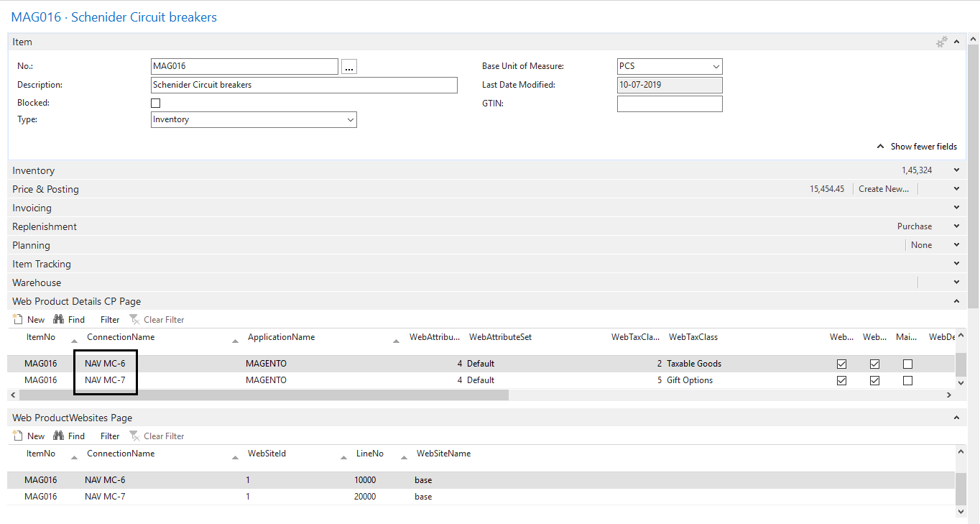The width and height of the screenshot is (980, 524).
Task: Click Filter in Web Product Details toolbar
Action: click(110, 320)
